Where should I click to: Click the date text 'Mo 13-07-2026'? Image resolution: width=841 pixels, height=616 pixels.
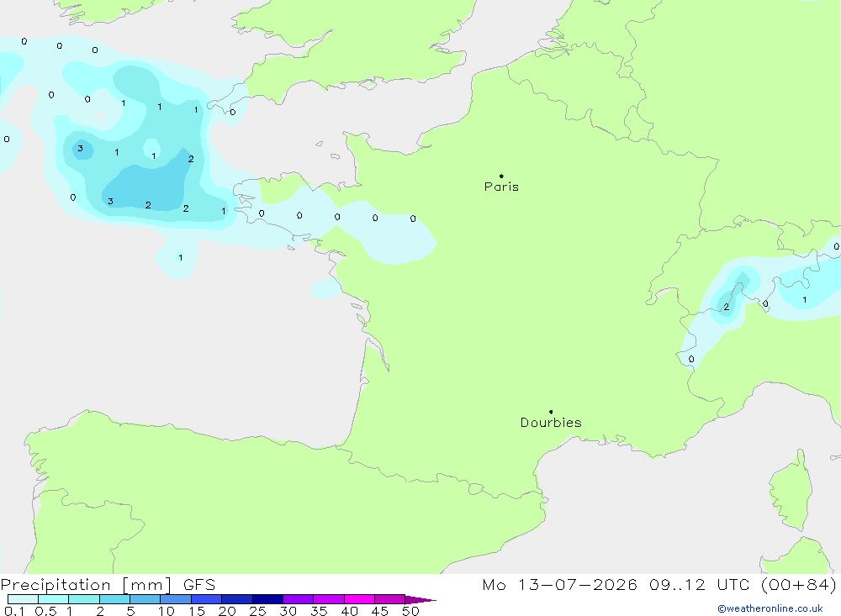point(559,585)
